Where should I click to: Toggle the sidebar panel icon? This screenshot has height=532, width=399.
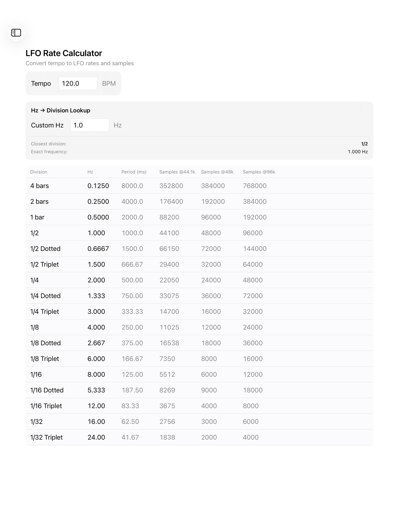(16, 32)
